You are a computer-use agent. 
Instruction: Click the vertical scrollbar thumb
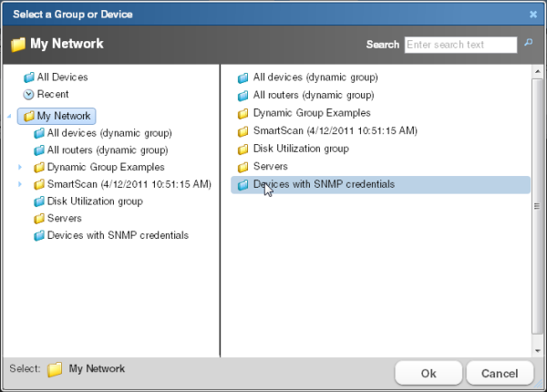tap(537, 206)
